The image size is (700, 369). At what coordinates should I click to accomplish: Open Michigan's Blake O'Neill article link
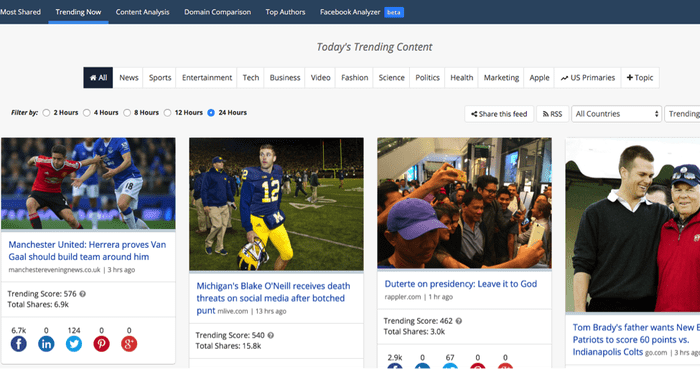pos(273,298)
